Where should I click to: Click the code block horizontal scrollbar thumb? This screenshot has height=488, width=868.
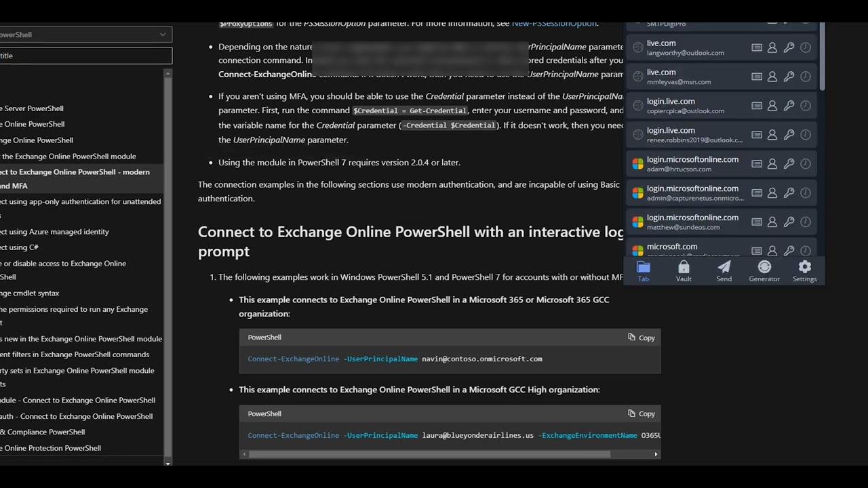tap(429, 454)
